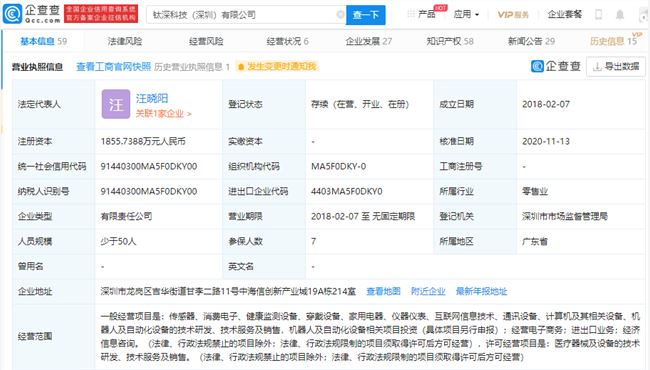
Task: Select approval date 2020-11-13
Action: click(546, 141)
